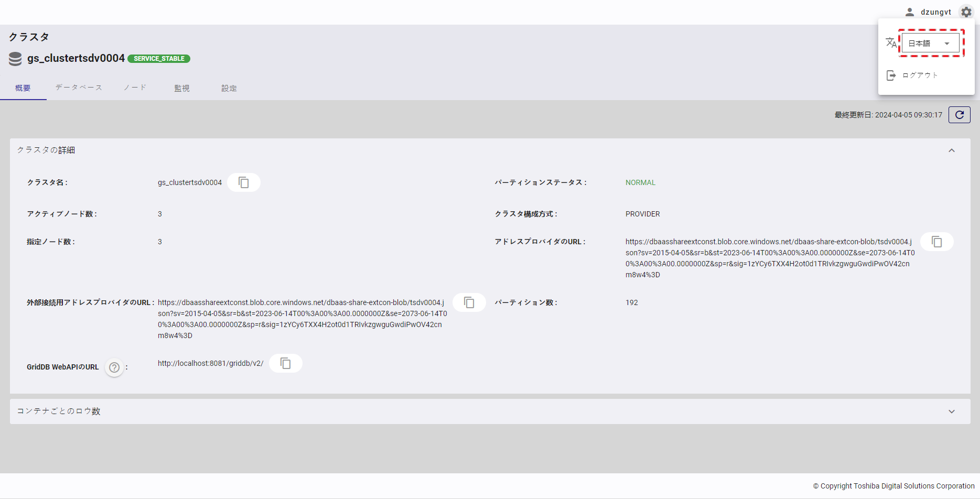The width and height of the screenshot is (980, 499).
Task: Click the help icon beside GridDB WebAPI URL
Action: (x=114, y=367)
